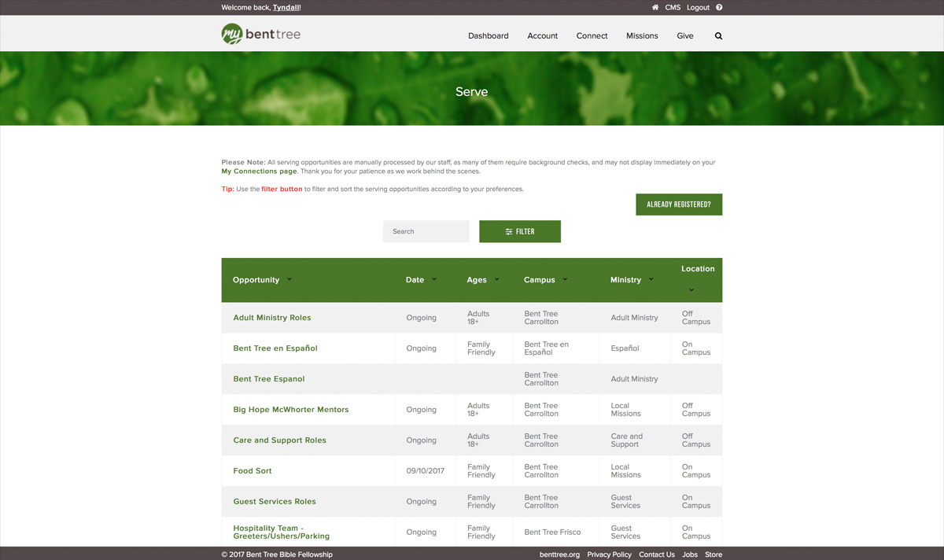
Task: Focus the Search input field
Action: click(x=426, y=231)
